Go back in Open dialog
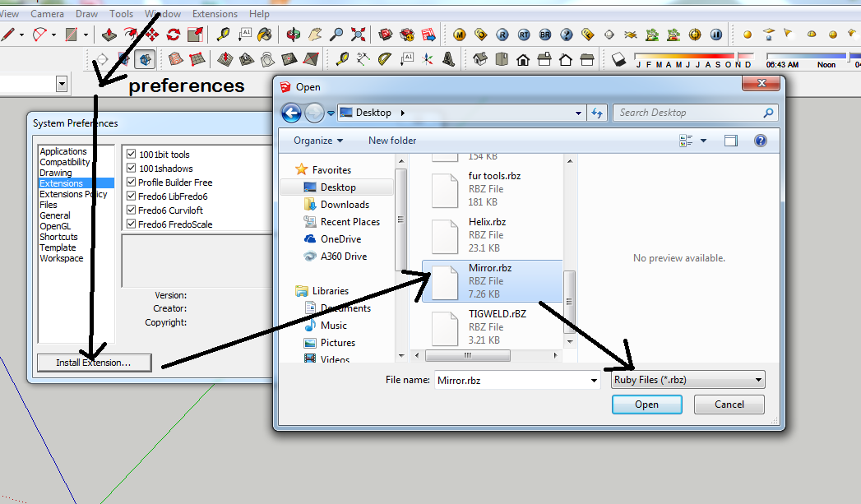Screen dimensions: 861x504 tap(292, 113)
